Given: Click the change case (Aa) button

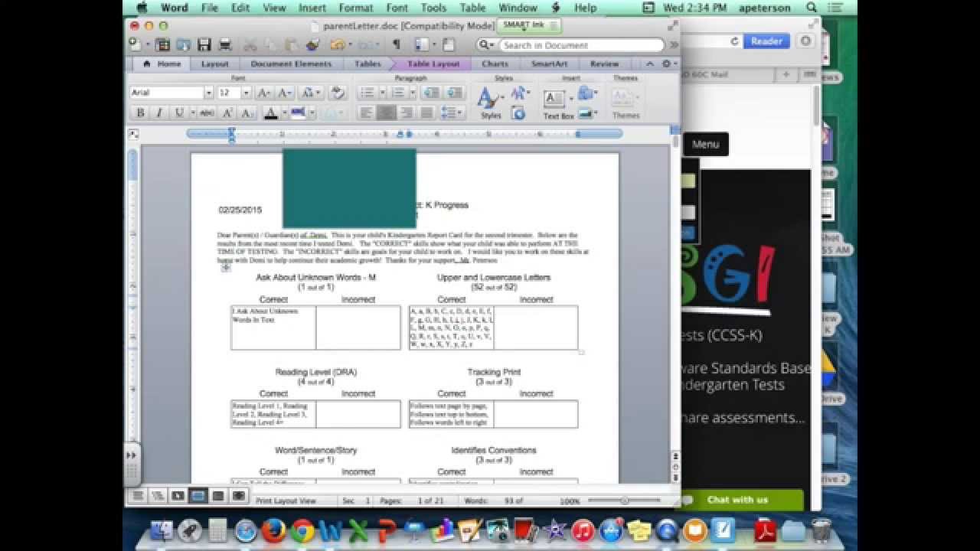Looking at the screenshot, I should [x=310, y=93].
